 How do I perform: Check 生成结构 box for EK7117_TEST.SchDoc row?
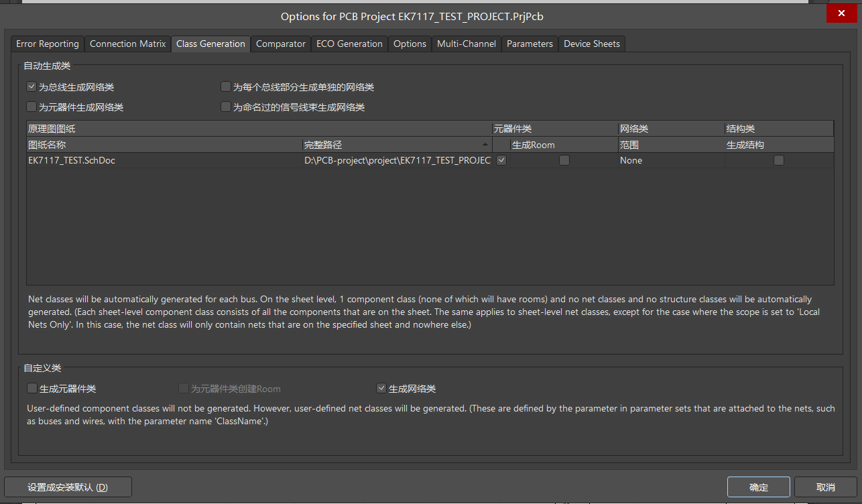point(779,160)
